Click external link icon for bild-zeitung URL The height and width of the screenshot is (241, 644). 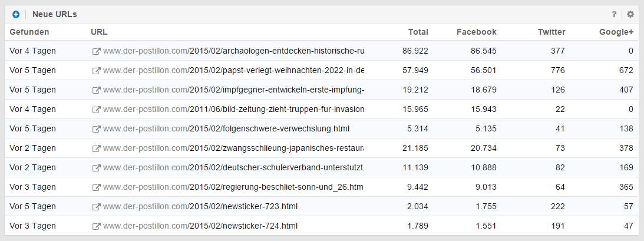96,110
